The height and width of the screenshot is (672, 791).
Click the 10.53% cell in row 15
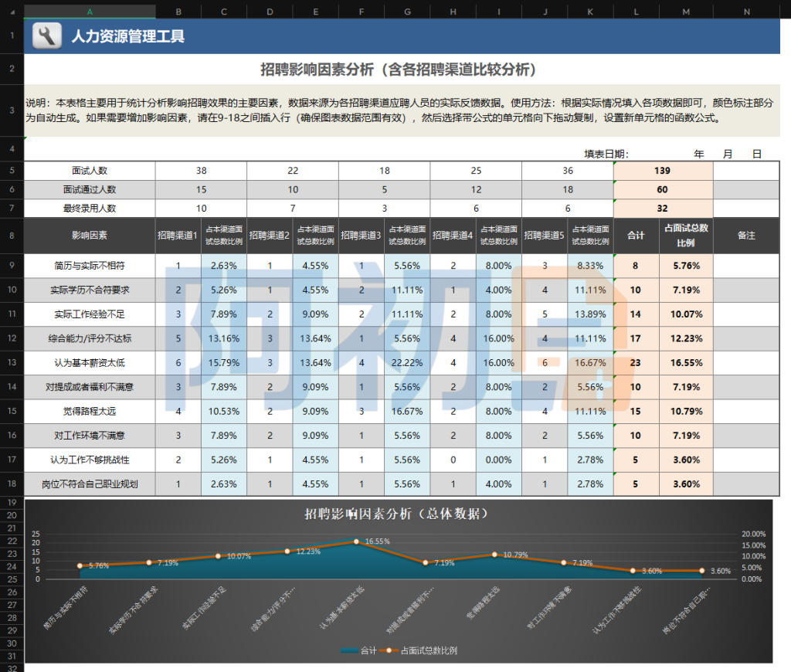[224, 411]
